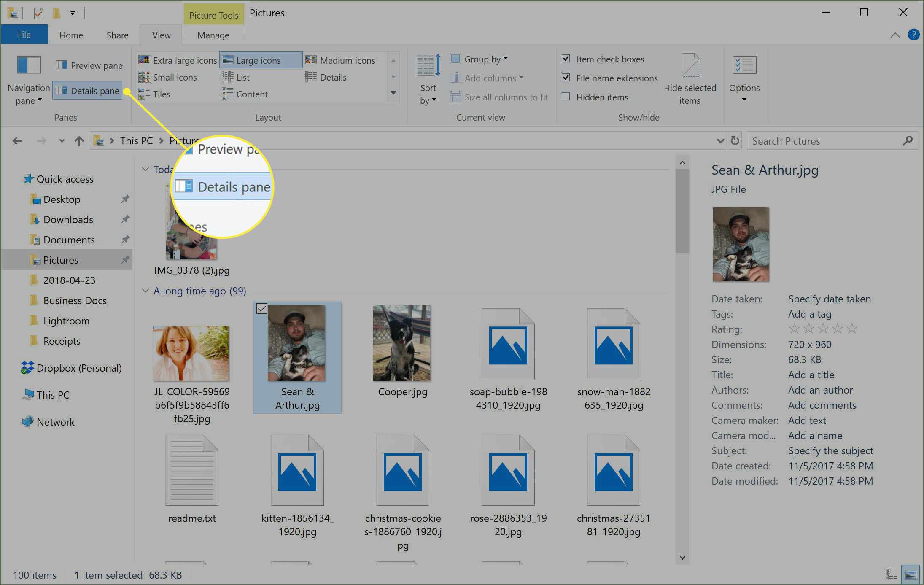Open the Lightroom folder in sidebar
Viewport: 924px width, 585px height.
66,321
